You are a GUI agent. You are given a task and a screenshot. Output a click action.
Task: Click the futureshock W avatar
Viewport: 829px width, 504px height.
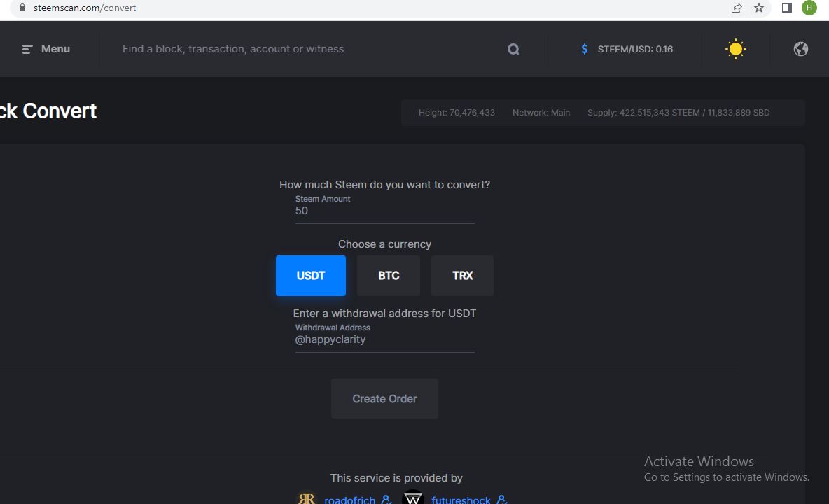point(413,497)
